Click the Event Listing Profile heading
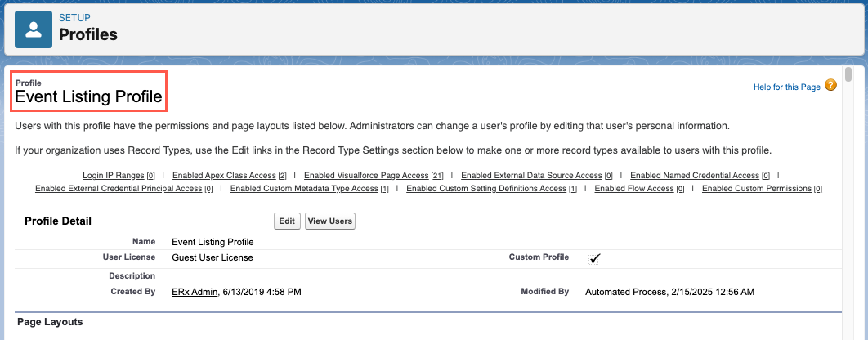The image size is (868, 340). (x=88, y=97)
